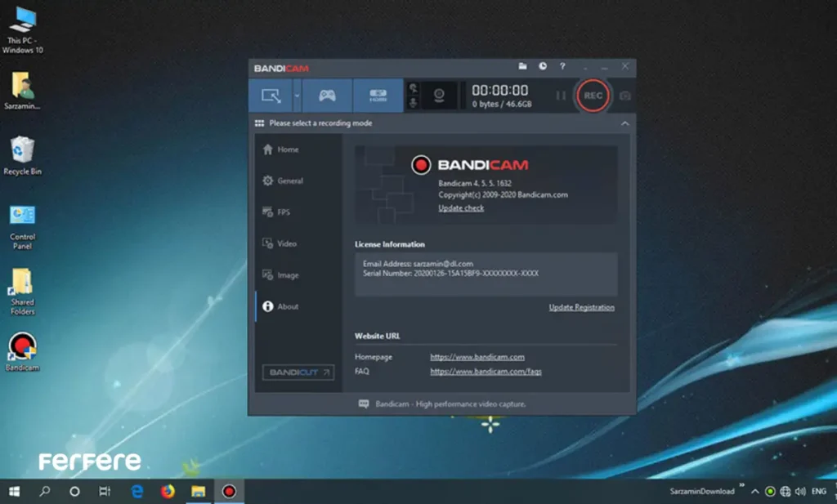Click the '0 bytes / 46.6GB' storage text
Viewport: 837px width, 504px height.
(x=502, y=104)
